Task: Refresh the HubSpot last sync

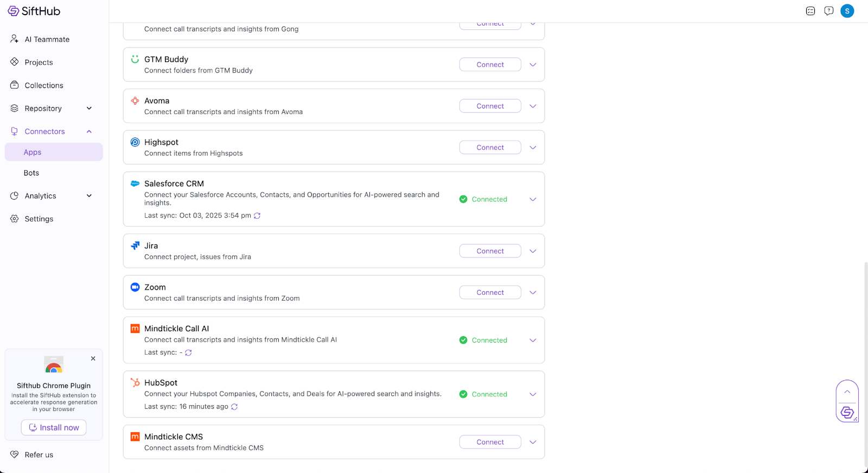Action: pos(234,407)
